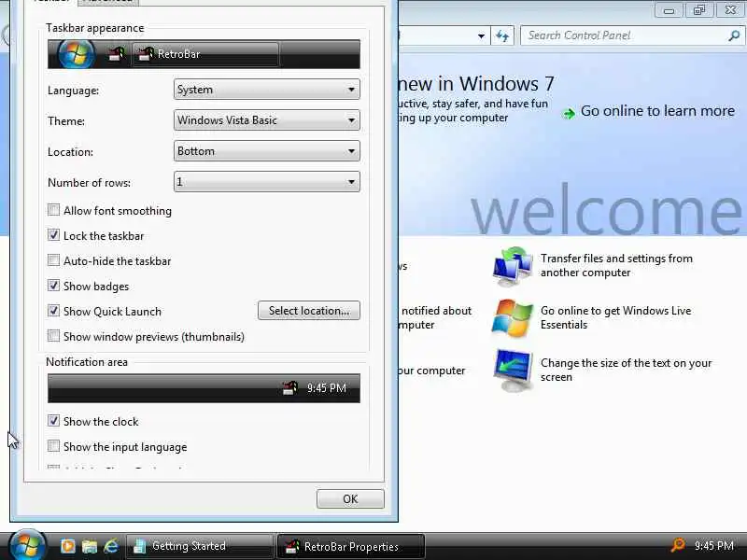Click RetroBar quick launch icon in preview
This screenshot has height=560, width=747.
(117, 54)
